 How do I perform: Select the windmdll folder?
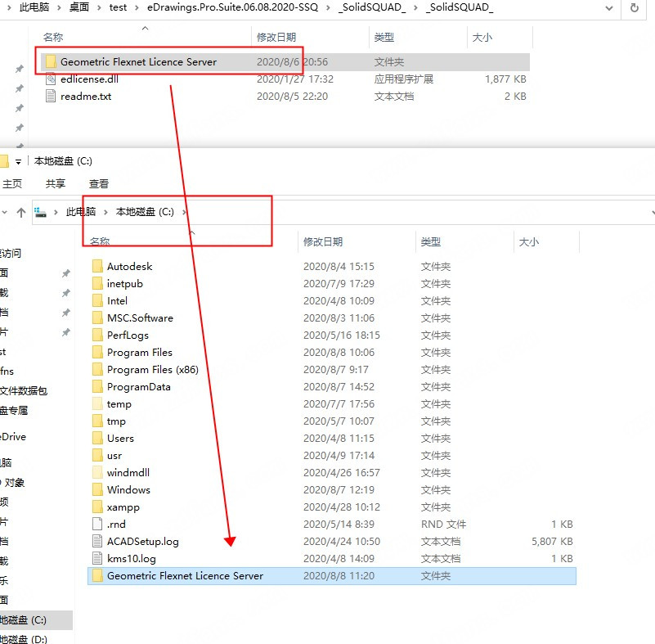pyautogui.click(x=334, y=473)
